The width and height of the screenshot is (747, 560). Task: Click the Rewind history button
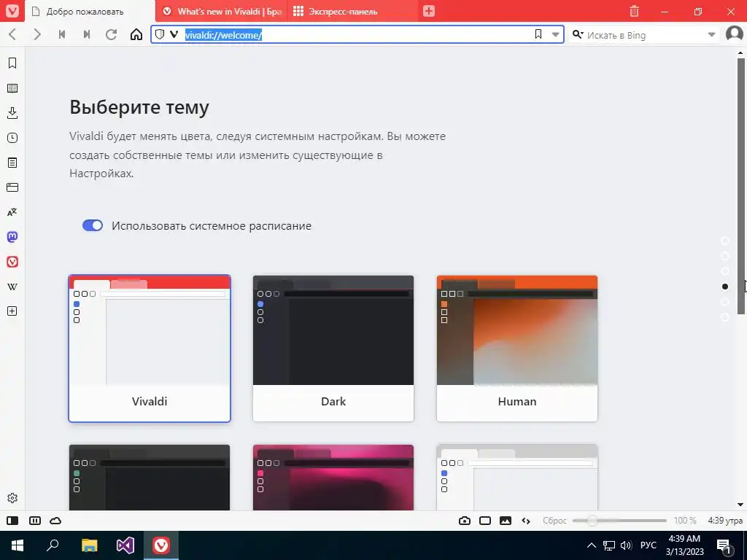[62, 34]
